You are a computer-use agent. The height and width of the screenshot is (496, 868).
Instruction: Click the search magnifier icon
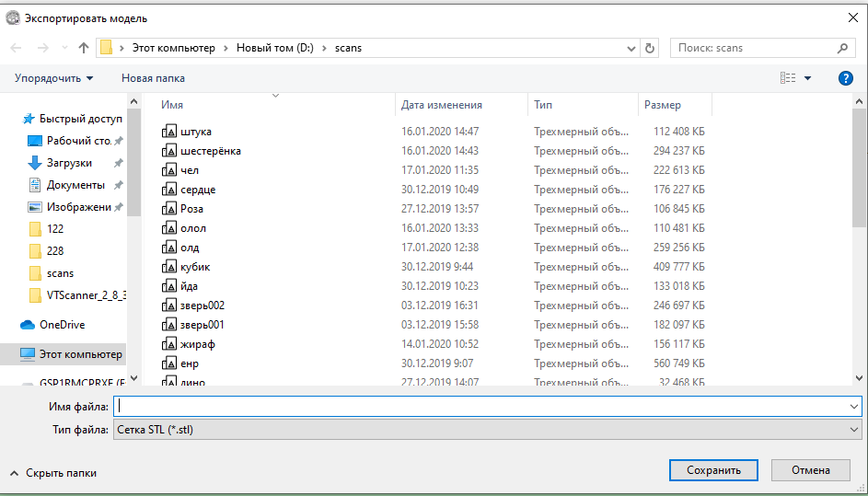click(842, 48)
